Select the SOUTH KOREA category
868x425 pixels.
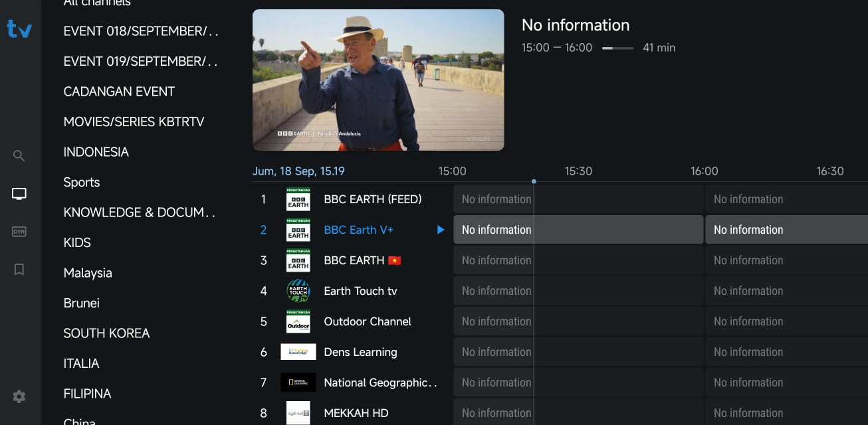tap(106, 333)
